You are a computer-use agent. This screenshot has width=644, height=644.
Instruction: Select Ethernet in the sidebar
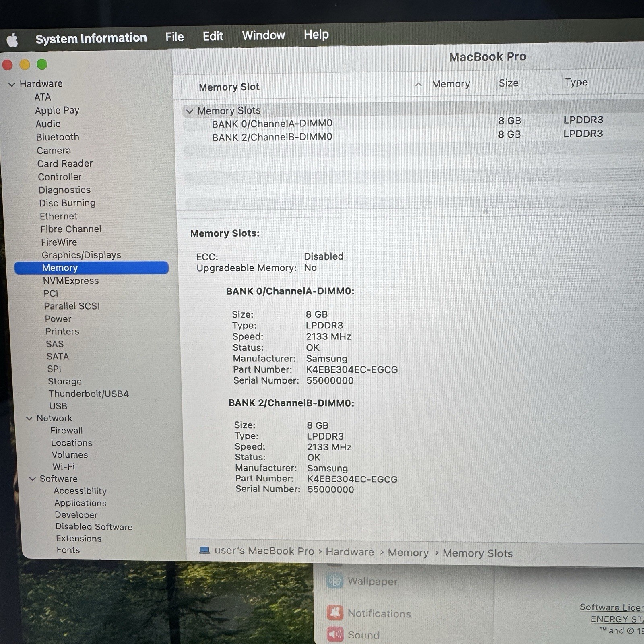coord(59,216)
